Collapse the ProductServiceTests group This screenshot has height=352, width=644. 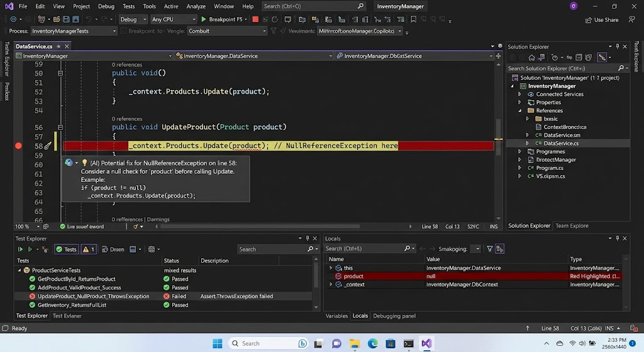click(x=19, y=270)
